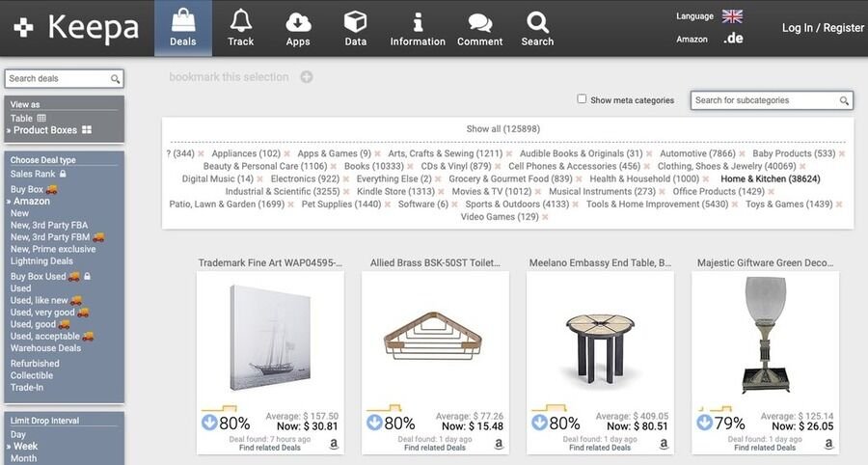Click Amazon icon on Allied Brass card

499,444
